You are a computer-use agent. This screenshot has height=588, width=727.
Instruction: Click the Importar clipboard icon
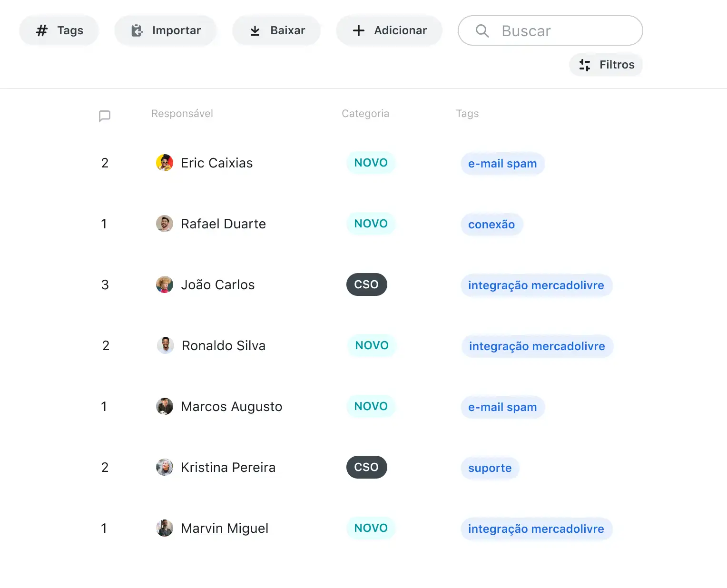click(137, 30)
